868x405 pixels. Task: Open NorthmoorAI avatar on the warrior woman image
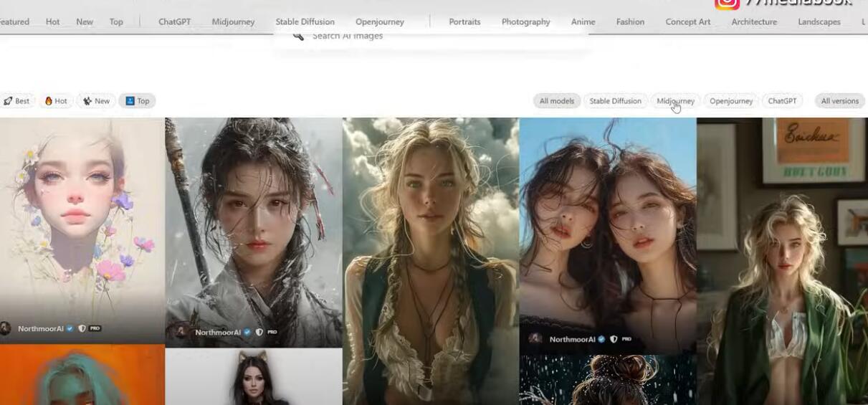[x=181, y=332]
